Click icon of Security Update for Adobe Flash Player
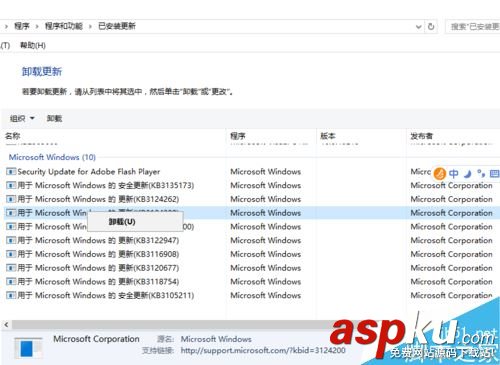Screen dimensions: 500x365 click(11, 172)
